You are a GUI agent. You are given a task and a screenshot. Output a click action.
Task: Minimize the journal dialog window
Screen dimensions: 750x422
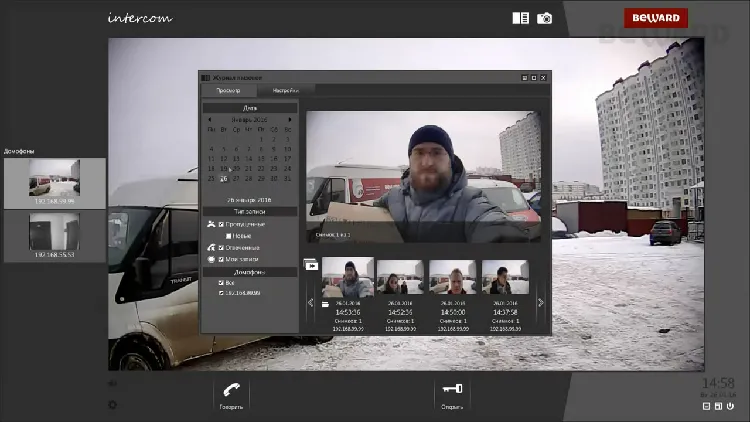(524, 78)
